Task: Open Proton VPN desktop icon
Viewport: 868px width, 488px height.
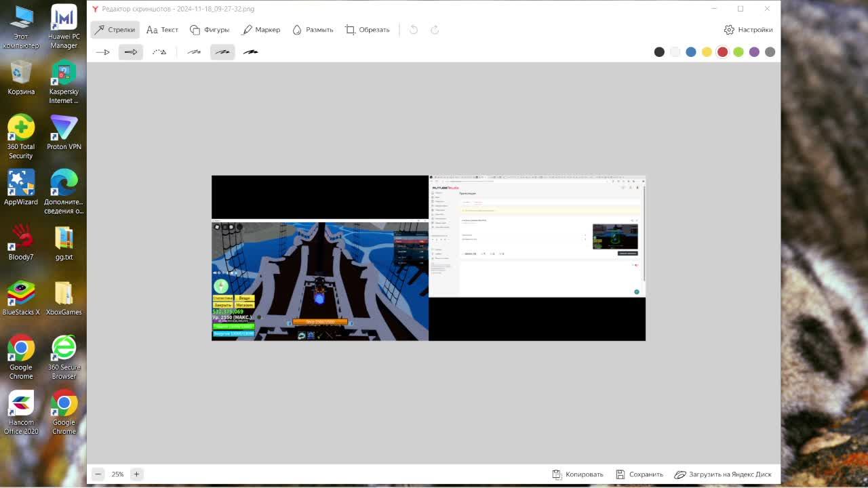Action: coord(64,132)
